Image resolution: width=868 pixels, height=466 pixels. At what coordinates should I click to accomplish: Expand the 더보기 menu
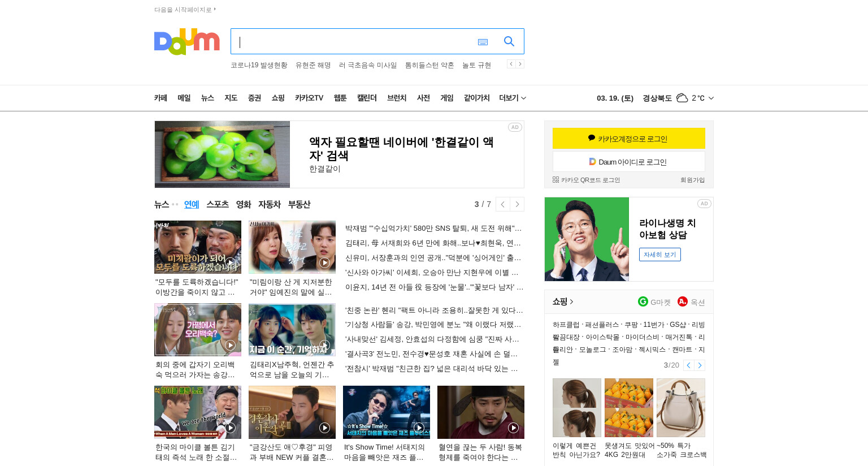tap(513, 98)
